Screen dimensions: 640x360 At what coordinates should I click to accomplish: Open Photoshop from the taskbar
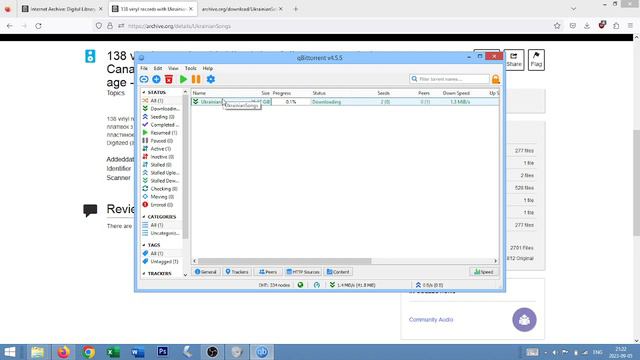[x=162, y=352]
